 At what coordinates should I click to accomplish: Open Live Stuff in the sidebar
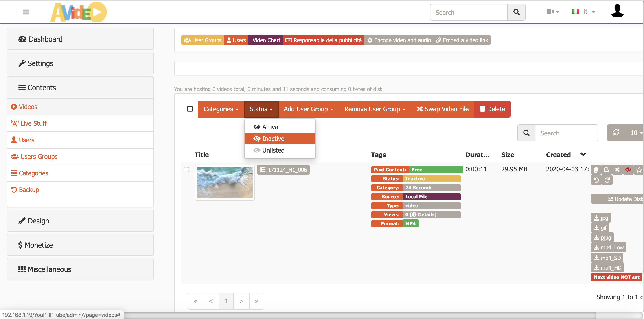[x=80, y=124]
